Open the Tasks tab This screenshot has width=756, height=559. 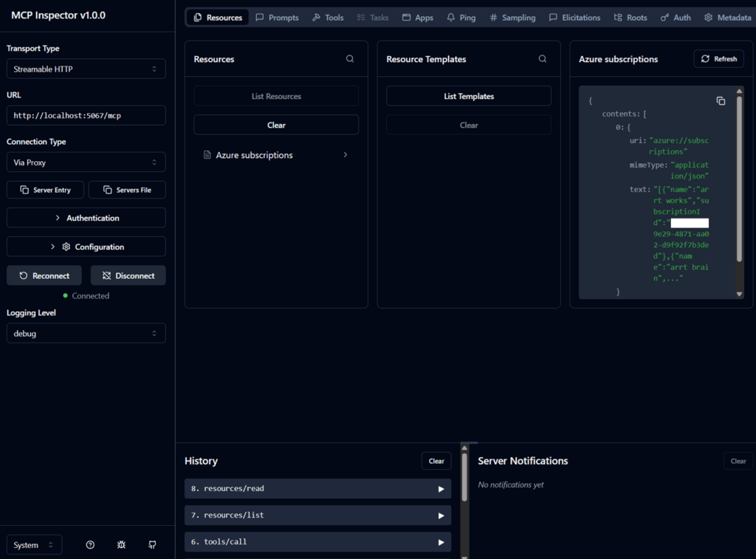[x=373, y=18]
